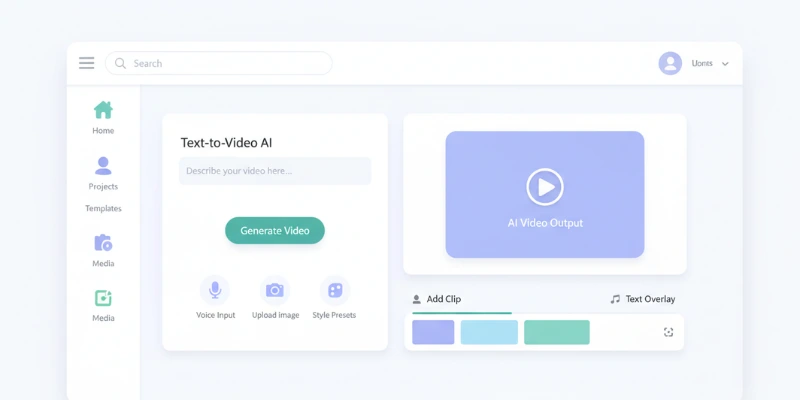
Task: Select Templates in the sidebar
Action: coord(103,208)
